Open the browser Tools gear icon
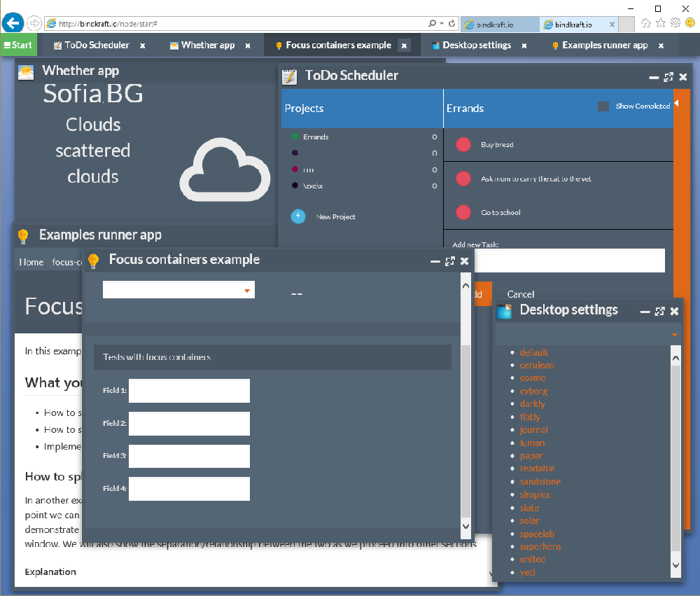 (675, 23)
